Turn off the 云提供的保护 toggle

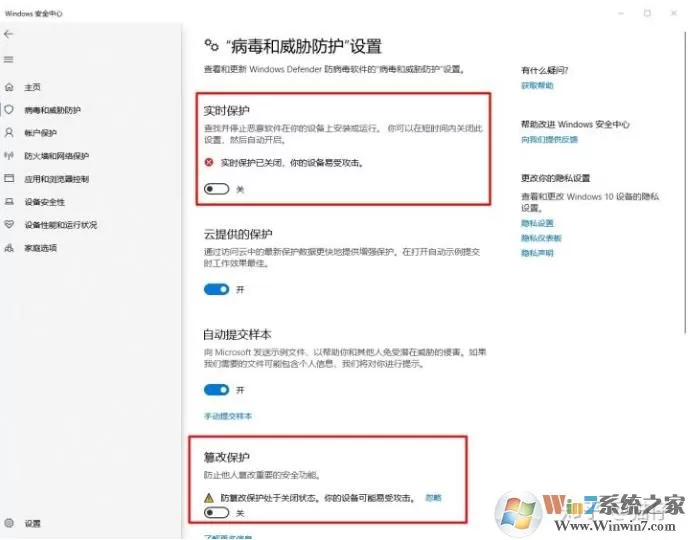point(216,289)
